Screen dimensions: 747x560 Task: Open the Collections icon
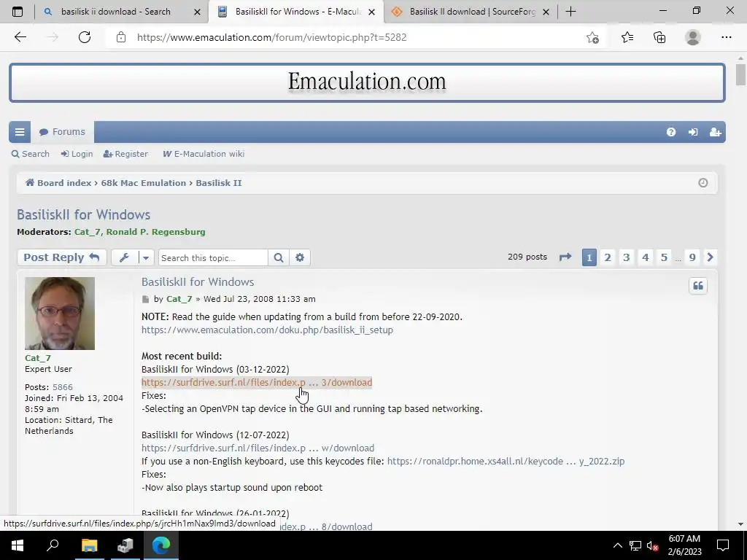point(659,37)
